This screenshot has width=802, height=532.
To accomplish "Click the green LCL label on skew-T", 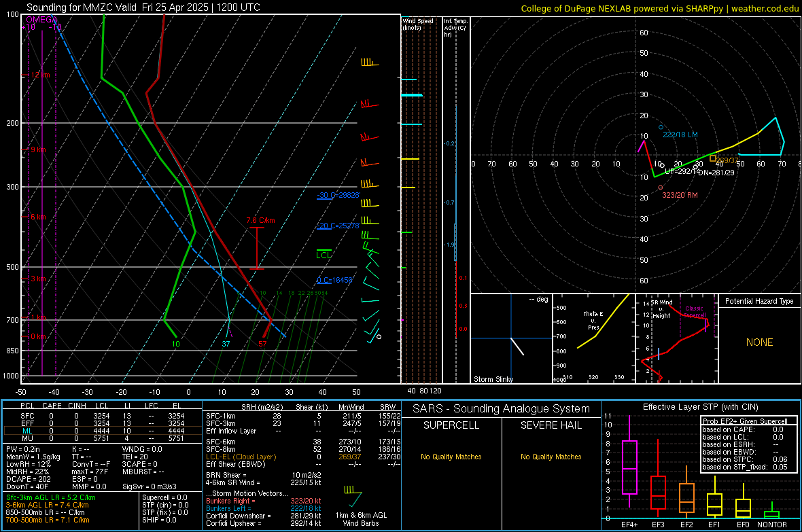I will [324, 255].
